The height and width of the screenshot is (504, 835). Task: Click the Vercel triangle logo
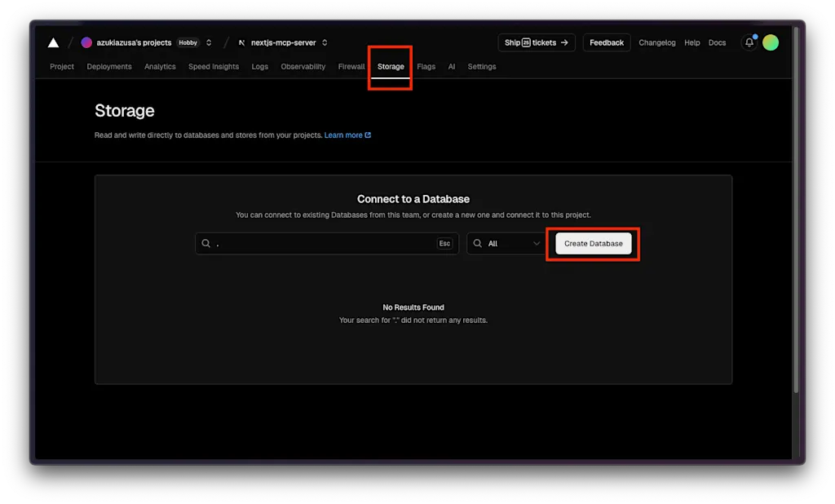[x=53, y=42]
